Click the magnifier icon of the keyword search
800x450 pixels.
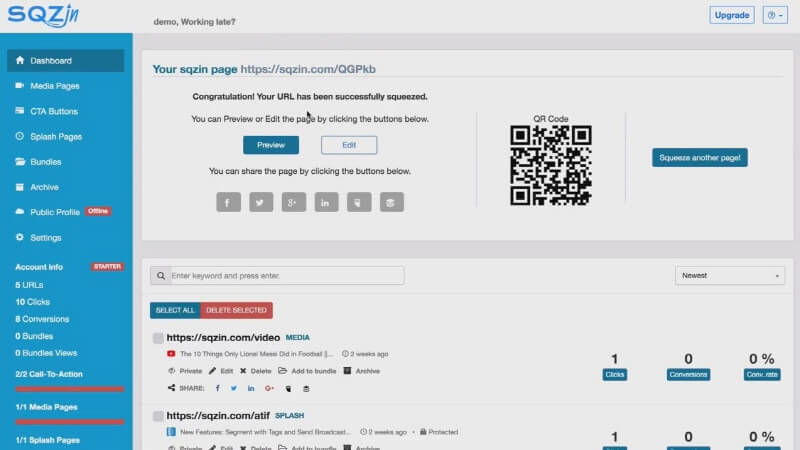tap(161, 276)
